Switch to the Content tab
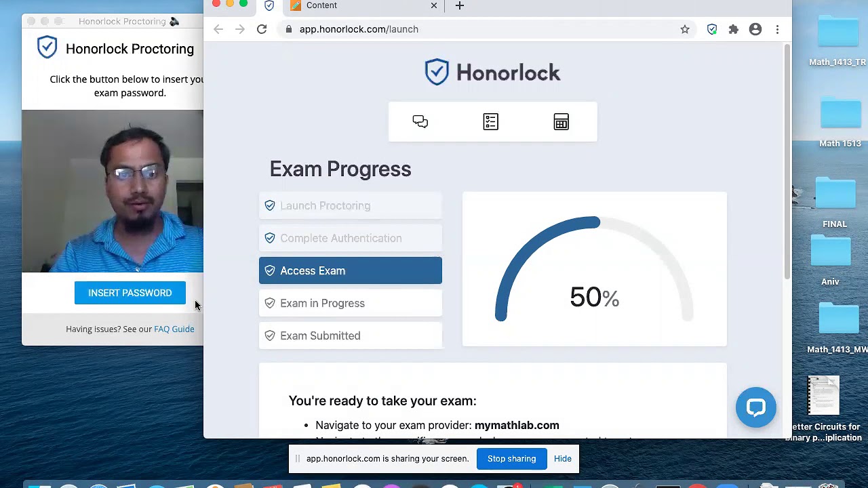 coord(363,6)
